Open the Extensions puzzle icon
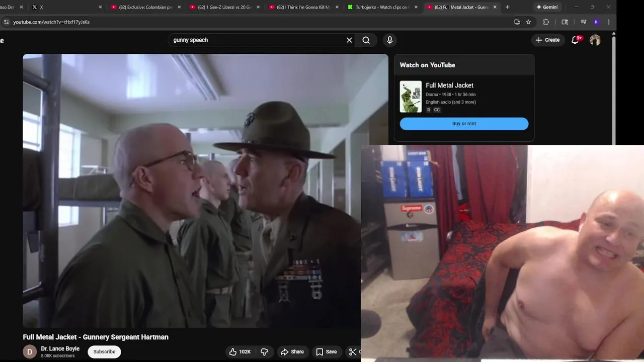644x362 pixels. [x=546, y=22]
